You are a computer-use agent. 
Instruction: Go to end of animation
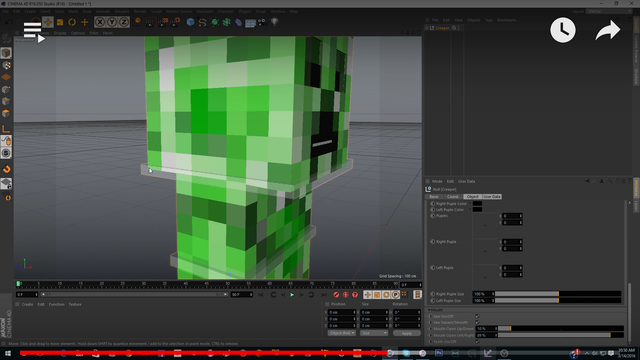point(324,295)
